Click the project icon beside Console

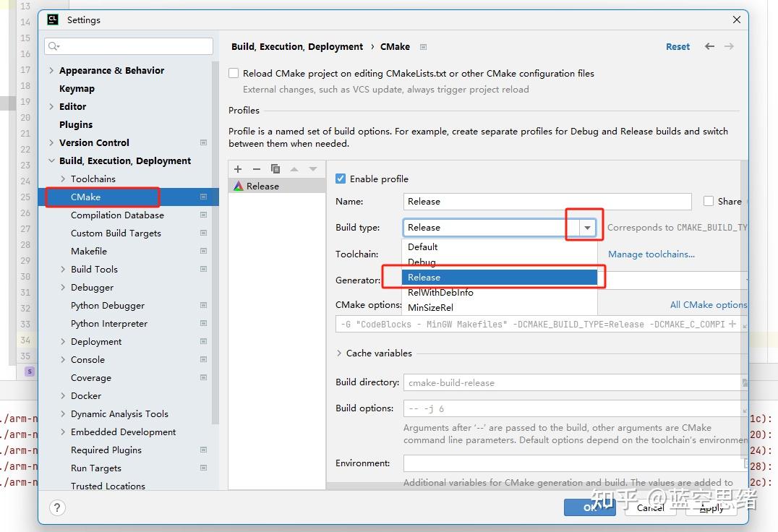pyautogui.click(x=203, y=359)
